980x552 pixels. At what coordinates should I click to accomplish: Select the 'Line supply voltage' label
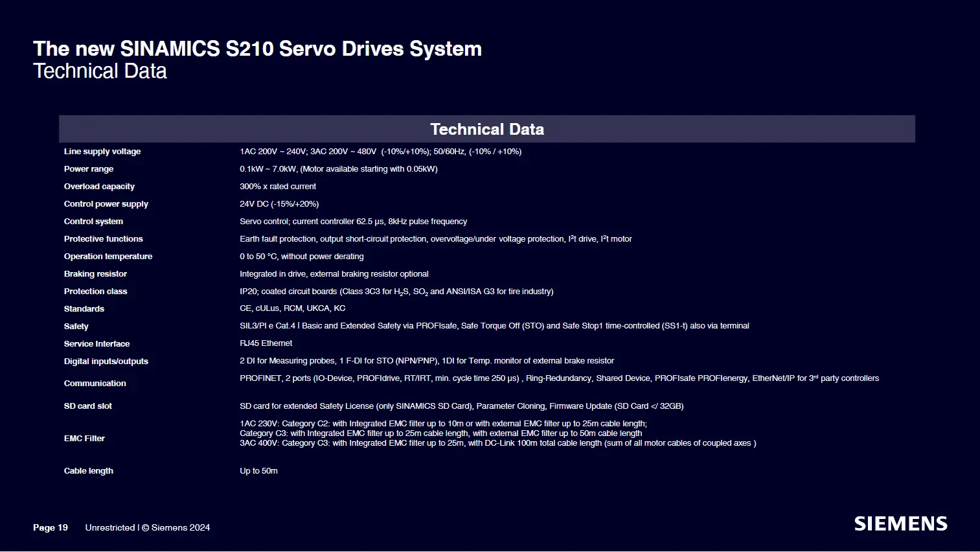pyautogui.click(x=102, y=152)
